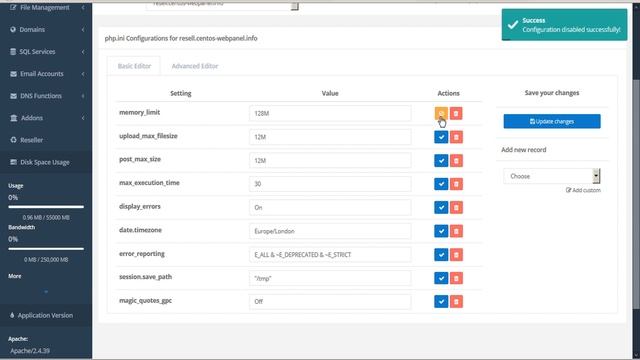
Task: Toggle the max_execution_time enabled checkmark
Action: coord(441,184)
